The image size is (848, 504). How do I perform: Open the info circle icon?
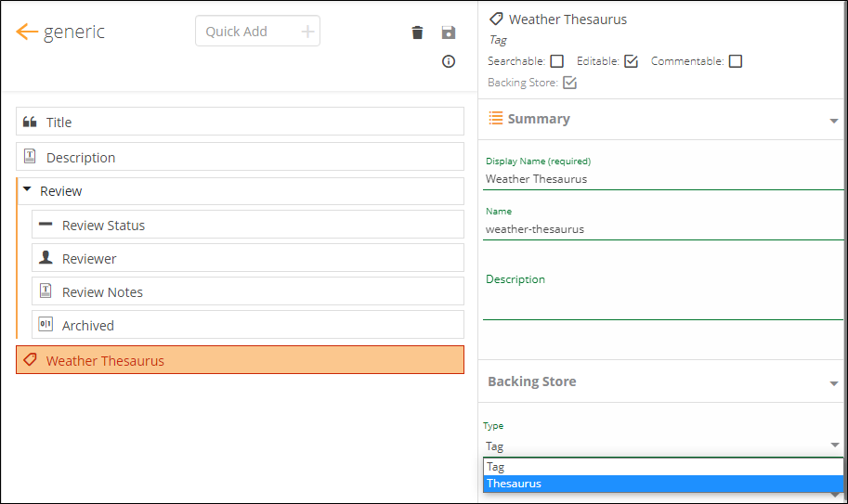(449, 61)
